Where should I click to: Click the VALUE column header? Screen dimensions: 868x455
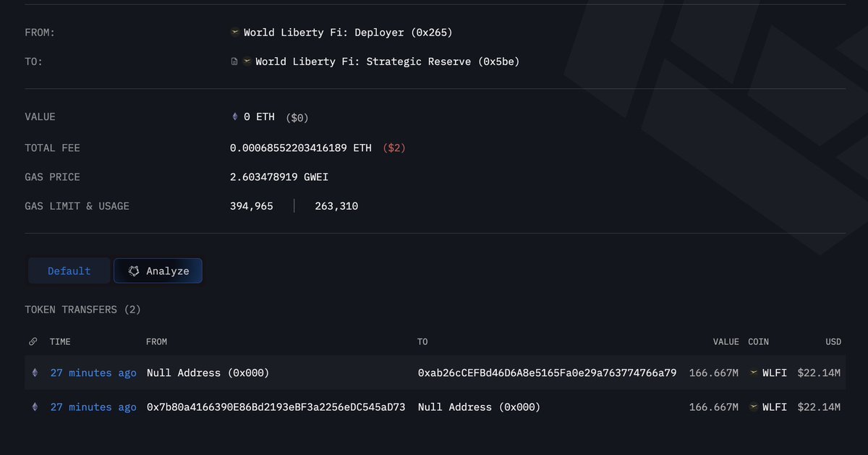725,341
